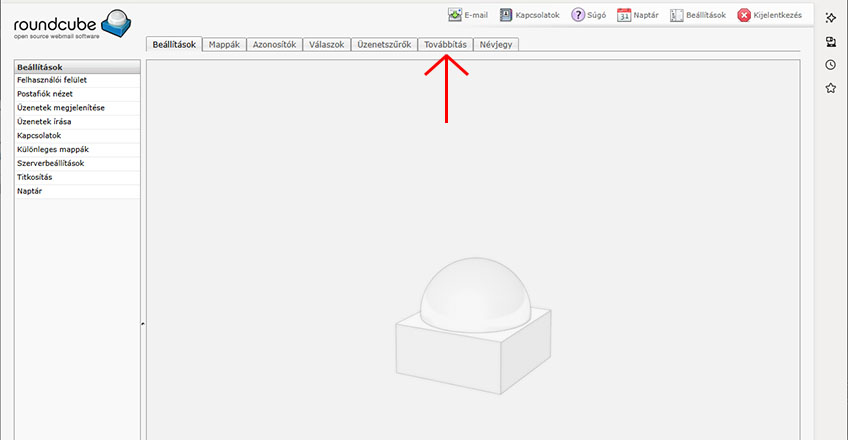Select Naptár in the settings list
This screenshot has width=848, height=440.
pos(77,191)
